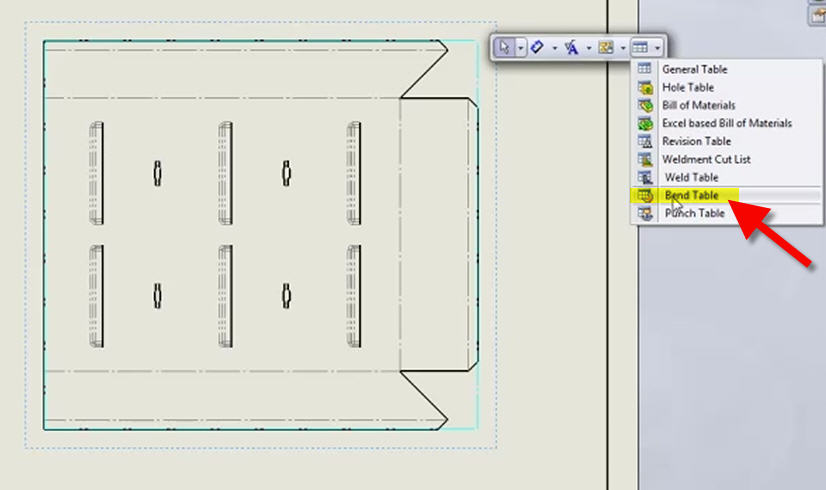Viewport: 826px width, 490px height.
Task: Click the drawing view flyout icon
Action: coord(606,47)
